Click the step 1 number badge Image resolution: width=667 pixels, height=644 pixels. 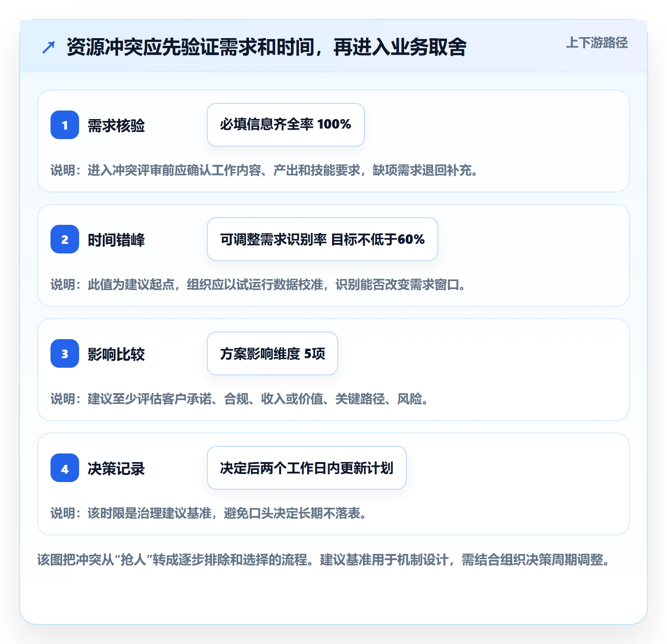(65, 125)
